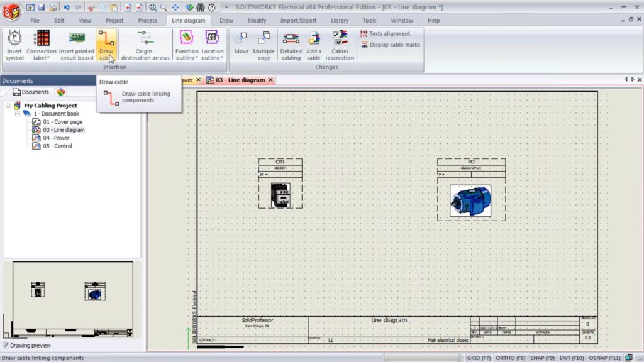Select the M3 motor symbol on drawing

(471, 190)
